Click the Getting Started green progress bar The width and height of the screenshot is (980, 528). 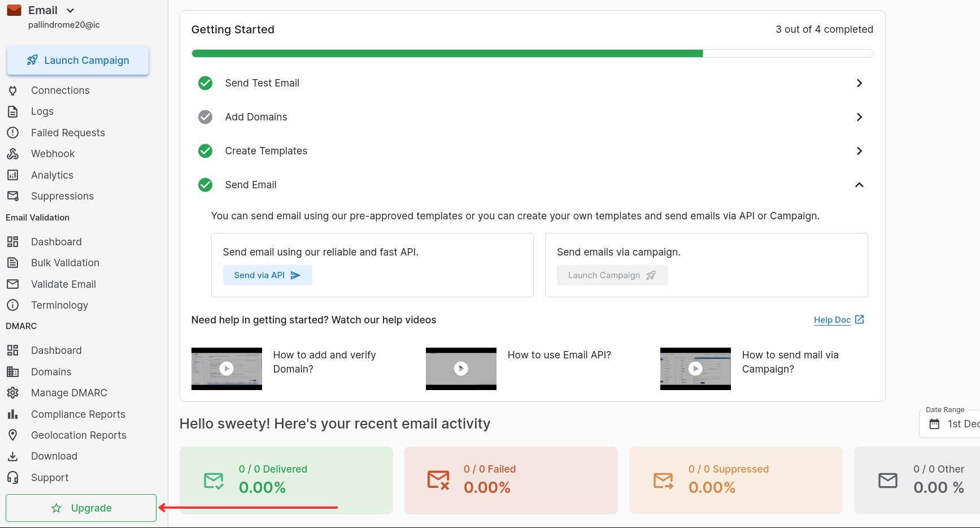[x=447, y=54]
